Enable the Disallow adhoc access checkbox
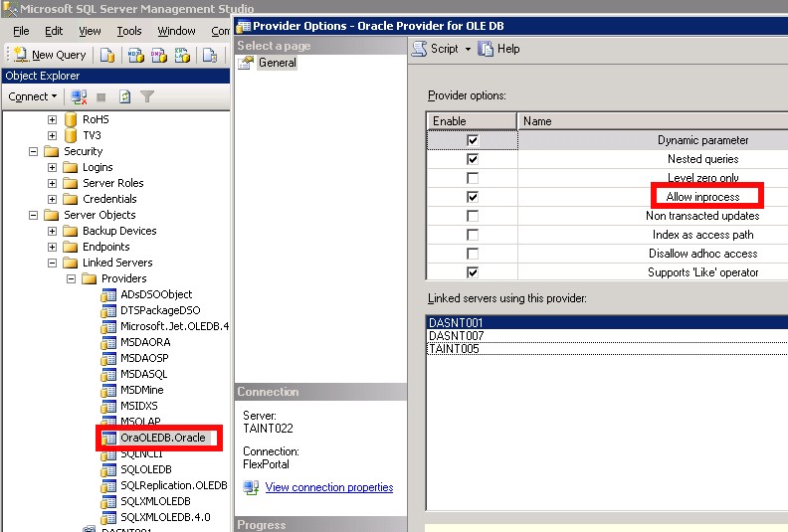 click(x=473, y=254)
